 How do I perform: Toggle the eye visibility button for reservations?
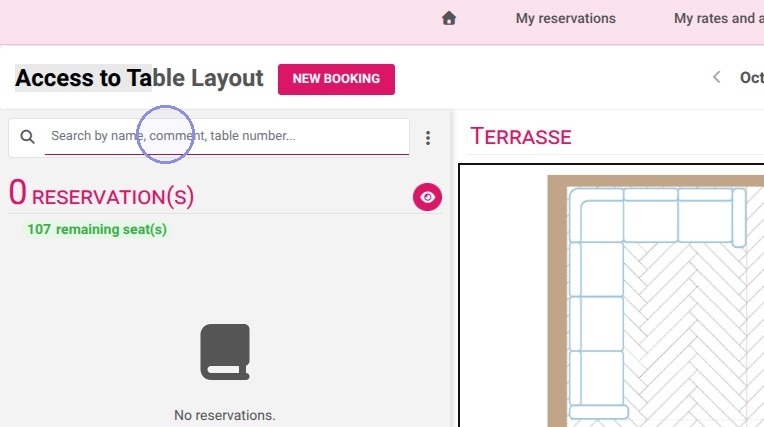(427, 197)
